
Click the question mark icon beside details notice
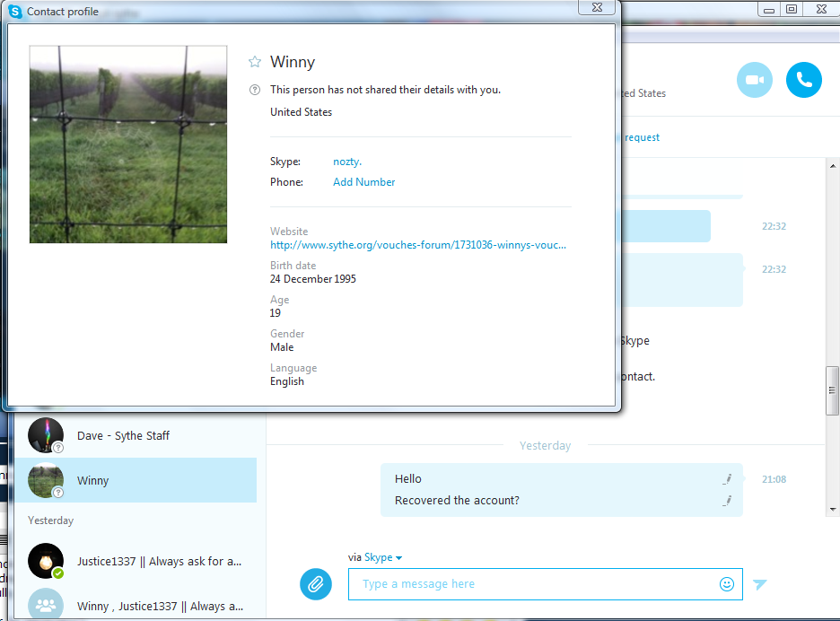[x=255, y=90]
